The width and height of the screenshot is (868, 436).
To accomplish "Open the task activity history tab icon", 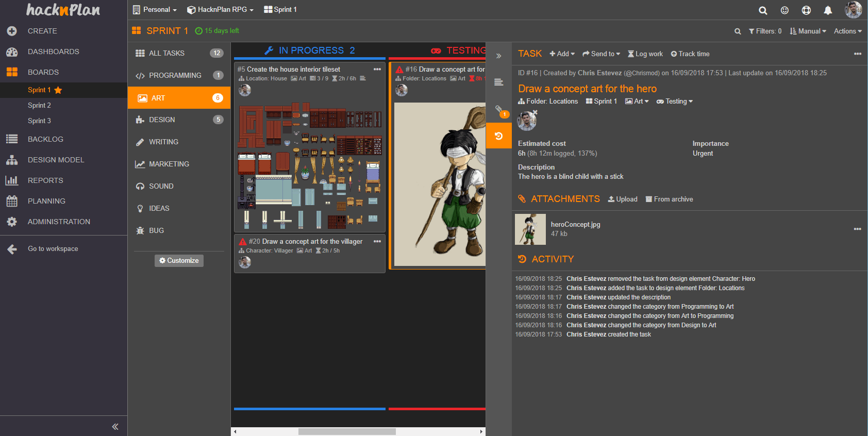I will [498, 136].
